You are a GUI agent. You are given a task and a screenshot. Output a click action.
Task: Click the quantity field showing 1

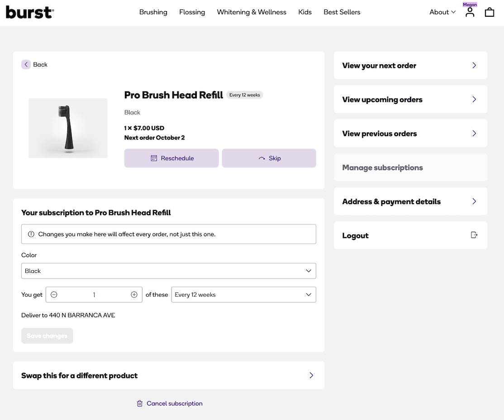pyautogui.click(x=94, y=295)
